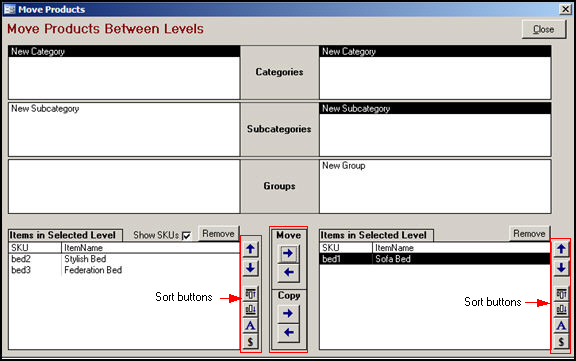Select the Sofa Bed item row

[x=435, y=259]
